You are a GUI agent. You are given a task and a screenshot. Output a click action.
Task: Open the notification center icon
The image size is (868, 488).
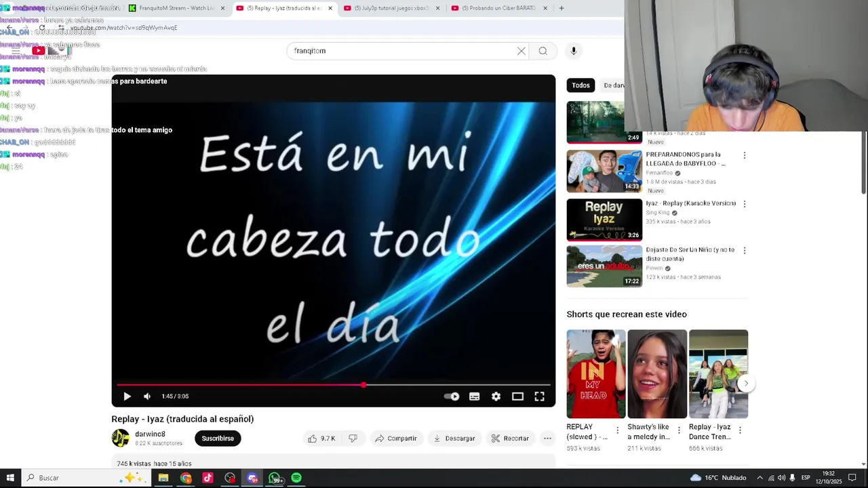[852, 478]
